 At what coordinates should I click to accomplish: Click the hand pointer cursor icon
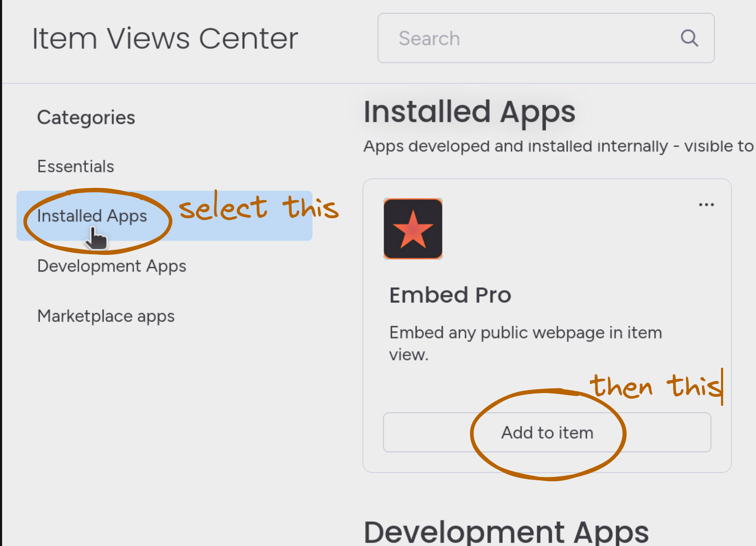click(x=97, y=238)
